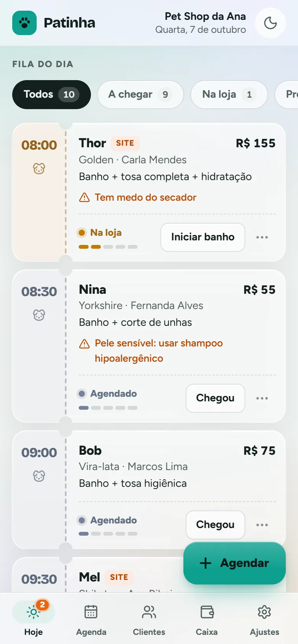Open Ajustes gear icon

[x=264, y=612]
